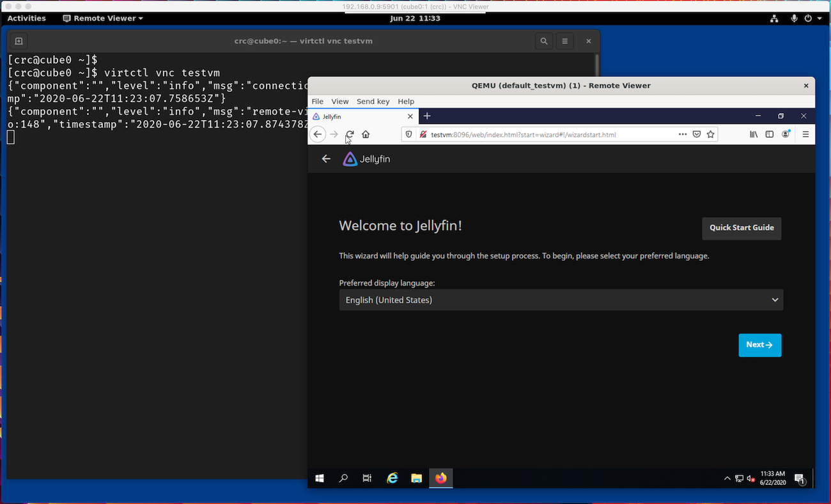Open Task View on the Windows taskbar
The height and width of the screenshot is (504, 831).
point(367,477)
